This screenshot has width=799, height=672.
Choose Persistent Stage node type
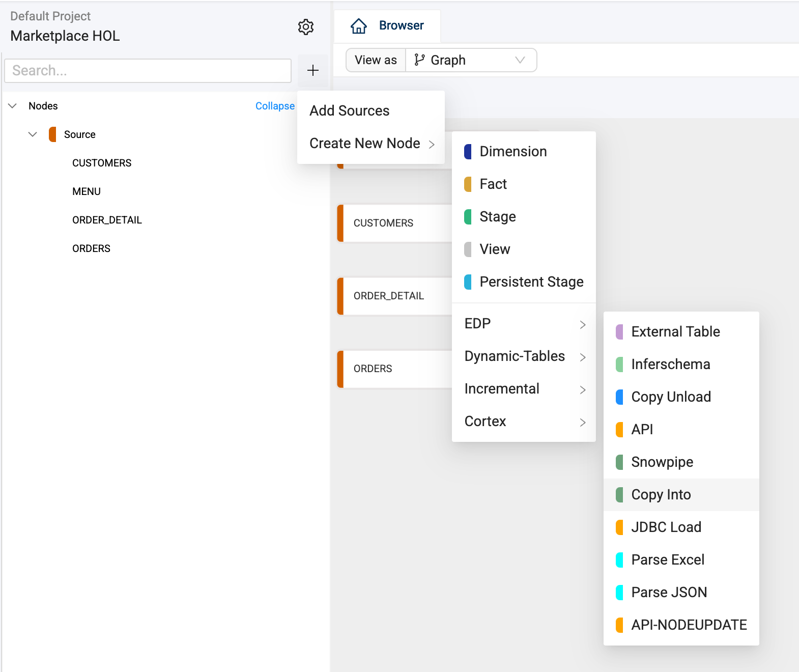click(x=531, y=282)
